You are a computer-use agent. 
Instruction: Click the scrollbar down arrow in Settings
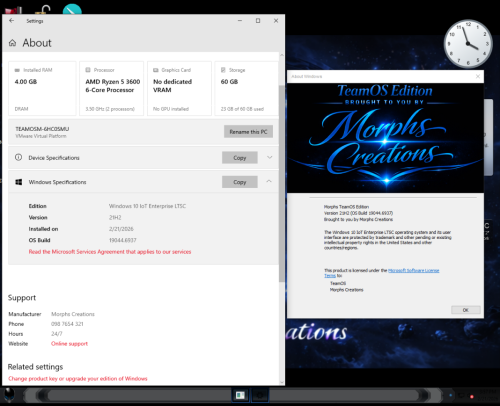[282, 382]
